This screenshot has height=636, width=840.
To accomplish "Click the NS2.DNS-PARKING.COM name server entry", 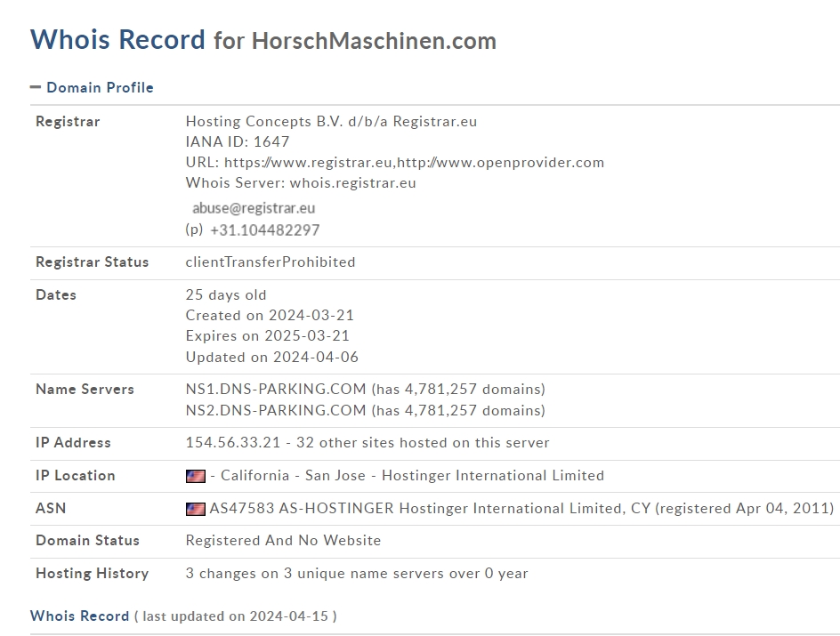I will click(366, 411).
